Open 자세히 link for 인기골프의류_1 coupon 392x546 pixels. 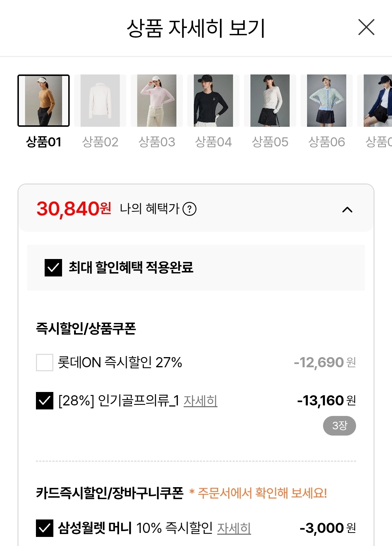coord(200,401)
